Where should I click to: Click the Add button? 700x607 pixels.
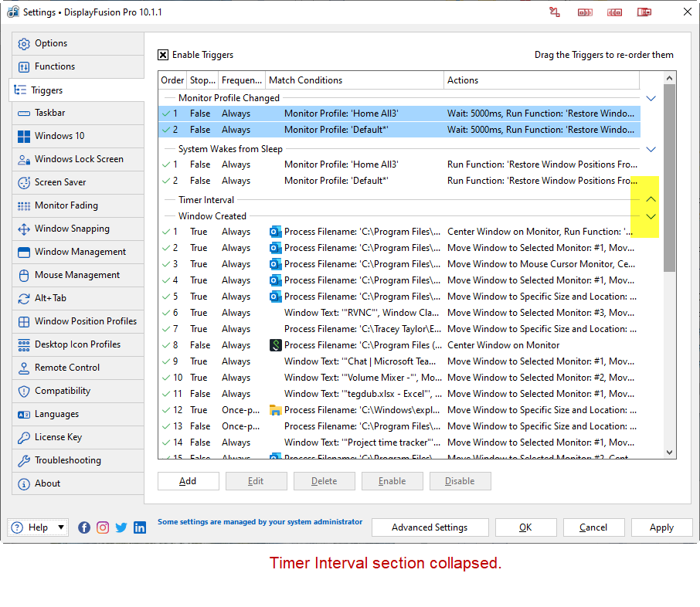tap(188, 481)
